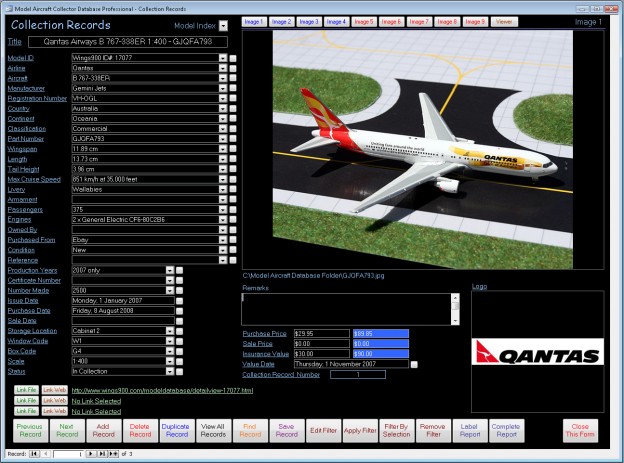Open the Model Index dropdown

point(223,26)
